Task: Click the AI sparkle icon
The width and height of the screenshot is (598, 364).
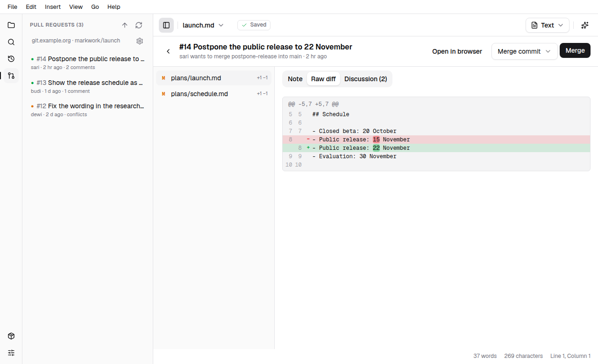Action: pyautogui.click(x=585, y=25)
